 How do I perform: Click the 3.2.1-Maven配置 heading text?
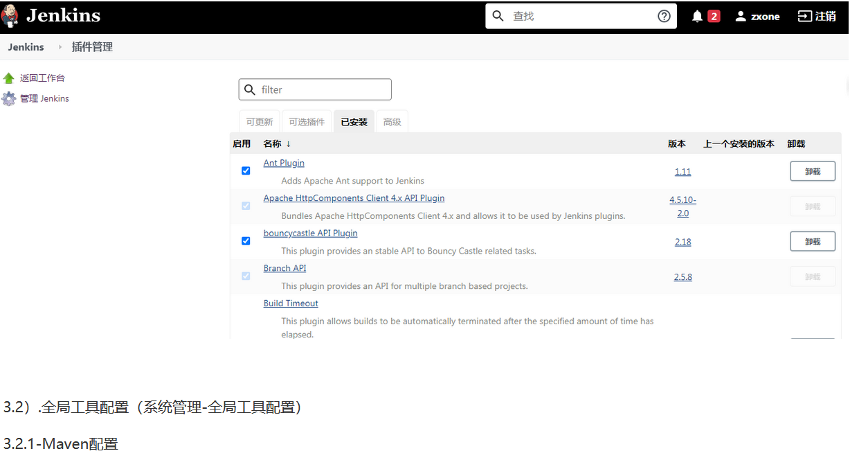tap(61, 444)
